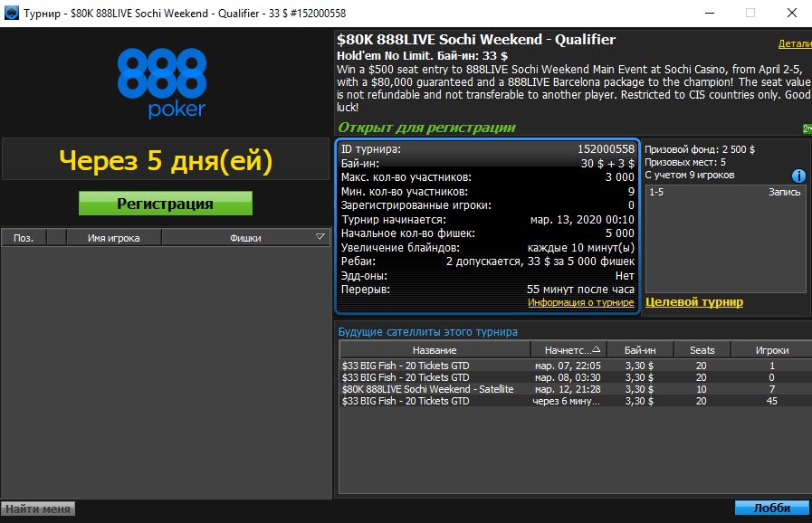The width and height of the screenshot is (812, 523).
Task: Click the rebuy info 2 допускается text
Action: click(540, 261)
